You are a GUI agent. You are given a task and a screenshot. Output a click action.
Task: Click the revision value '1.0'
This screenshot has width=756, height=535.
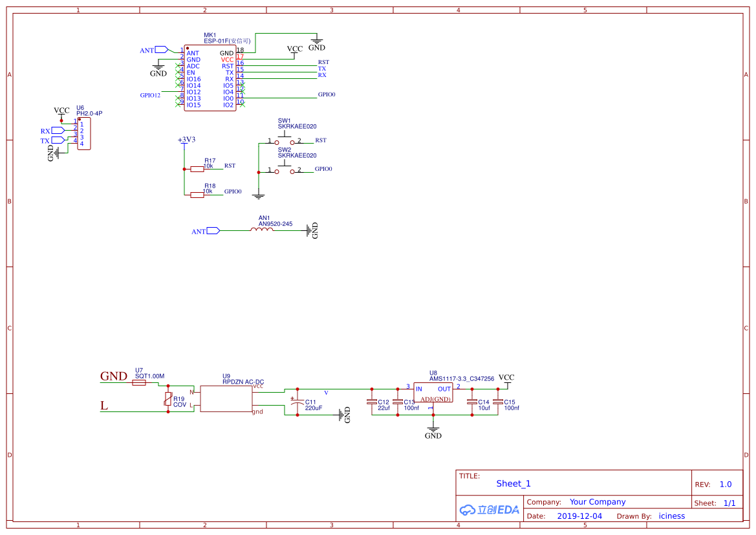726,485
